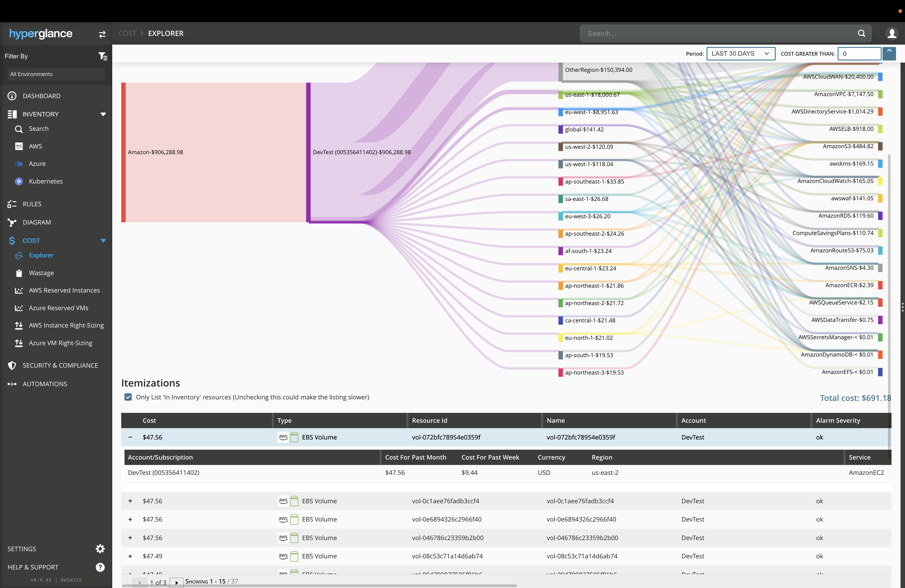Image resolution: width=905 pixels, height=588 pixels.
Task: Collapse the expanded vol-072bfc78954e0359f row
Action: coord(130,437)
